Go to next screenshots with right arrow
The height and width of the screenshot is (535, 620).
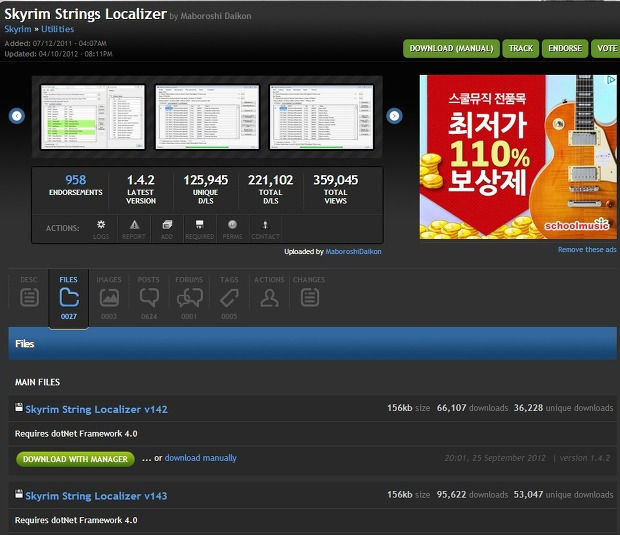click(x=394, y=116)
